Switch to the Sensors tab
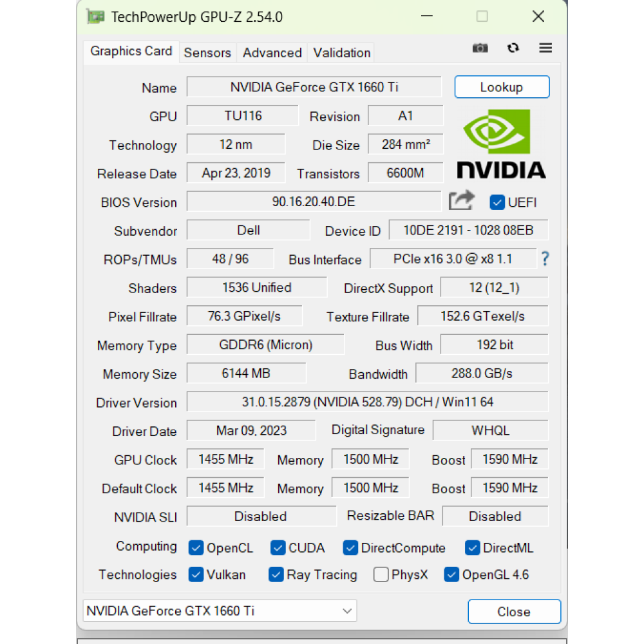 click(x=207, y=53)
